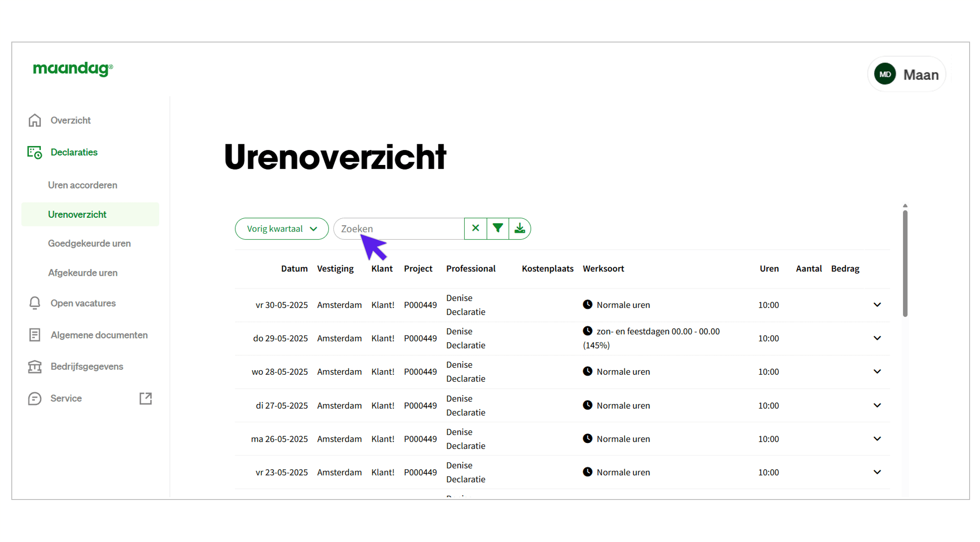Switch to the Goedgekeurde uren section
The width and height of the screenshot is (980, 542).
tap(89, 243)
